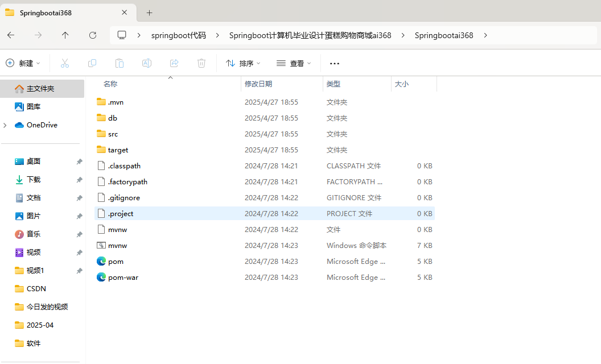Click the Cut scissors icon
601x364 pixels.
pyautogui.click(x=65, y=63)
